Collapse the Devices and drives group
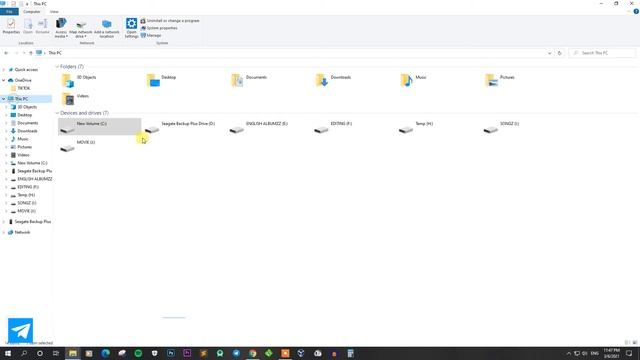 (57, 113)
